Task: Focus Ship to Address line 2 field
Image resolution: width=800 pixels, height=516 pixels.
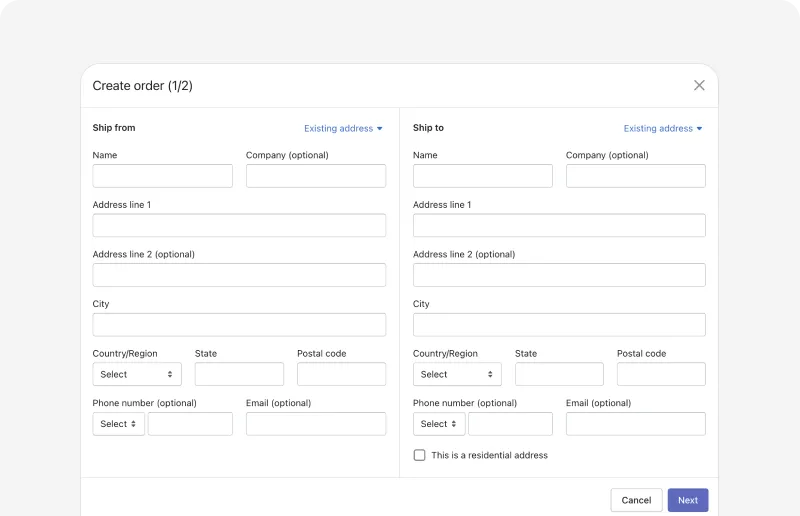Action: [559, 275]
